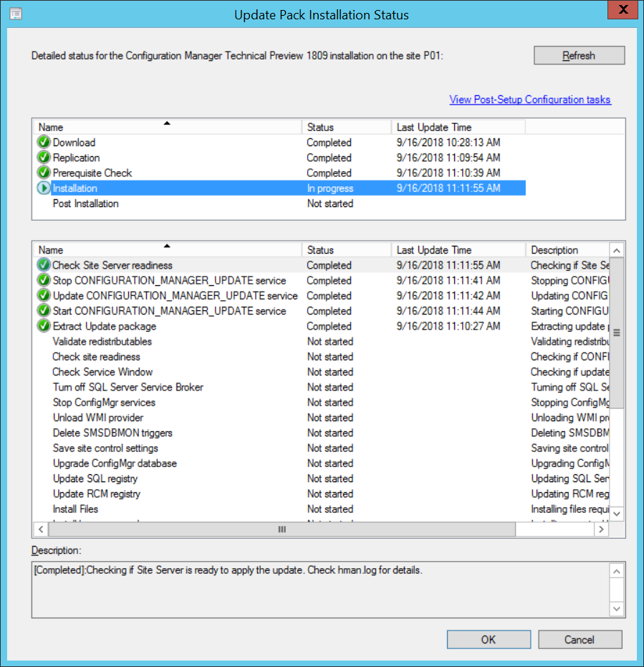Open View Post-Setup Configuration tasks link
This screenshot has width=644, height=667.
point(530,100)
